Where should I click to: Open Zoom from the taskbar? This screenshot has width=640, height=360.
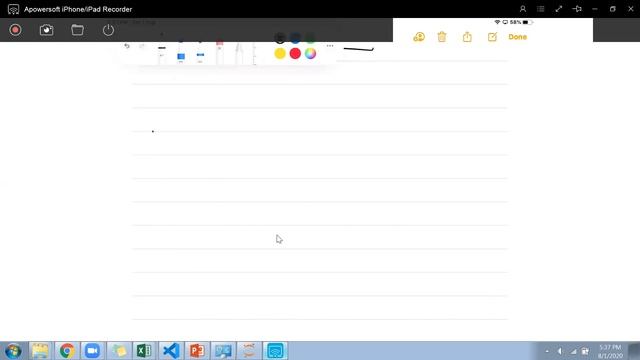tap(92, 351)
